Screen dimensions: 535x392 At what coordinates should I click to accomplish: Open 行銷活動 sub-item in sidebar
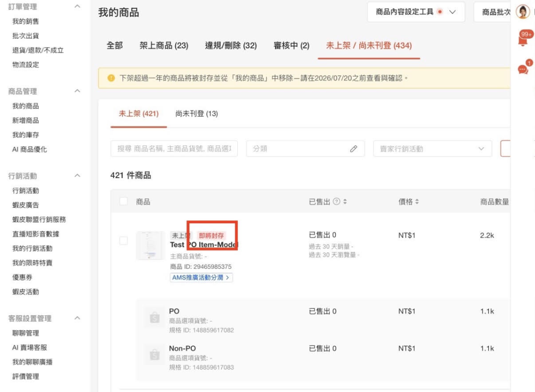coord(26,191)
